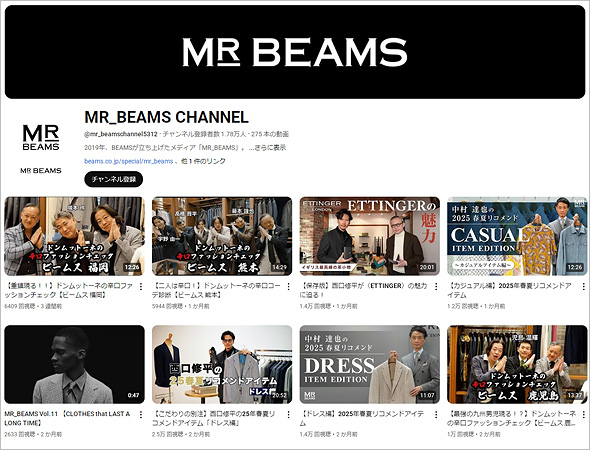The height and width of the screenshot is (450, 590).
Task: Open more options for 最強の九州男児 video
Action: (583, 415)
